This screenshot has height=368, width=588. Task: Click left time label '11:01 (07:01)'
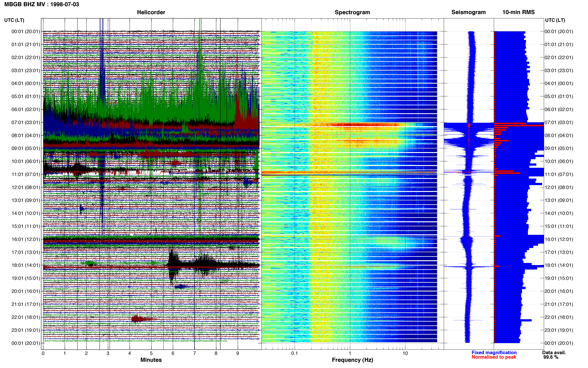[x=26, y=174]
